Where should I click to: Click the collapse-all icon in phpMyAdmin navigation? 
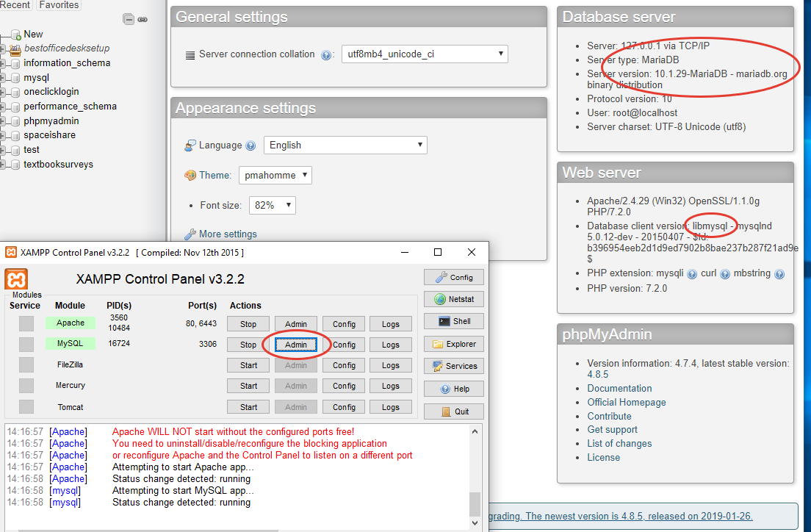[x=129, y=19]
